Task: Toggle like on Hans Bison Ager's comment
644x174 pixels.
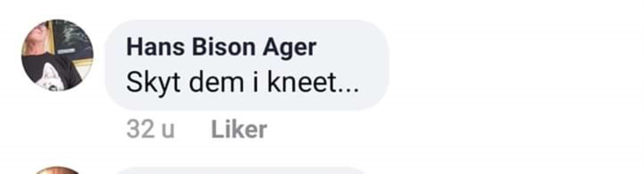Action: (239, 130)
